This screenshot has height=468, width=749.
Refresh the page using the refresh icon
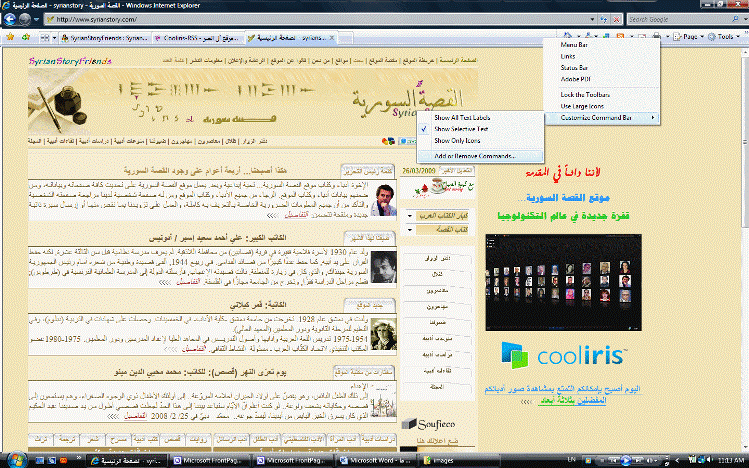click(604, 20)
